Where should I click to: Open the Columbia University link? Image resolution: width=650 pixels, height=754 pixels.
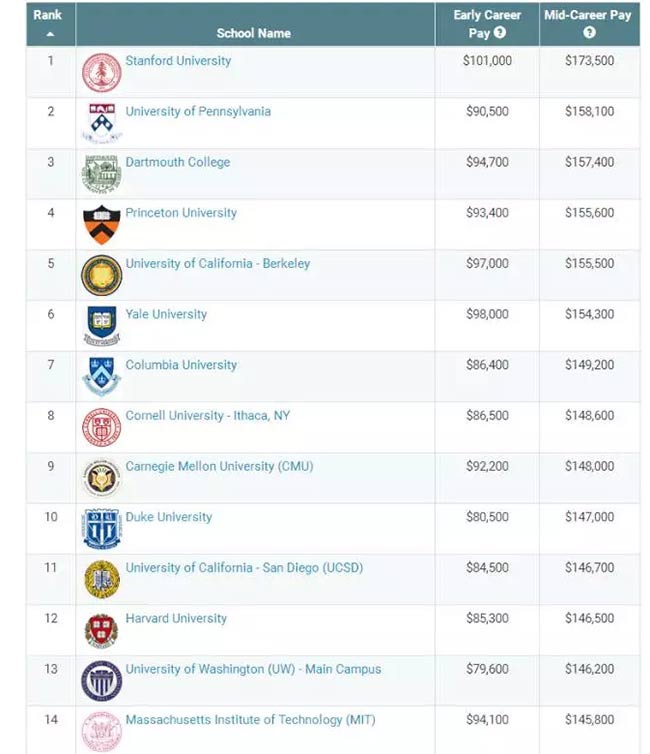coord(181,365)
